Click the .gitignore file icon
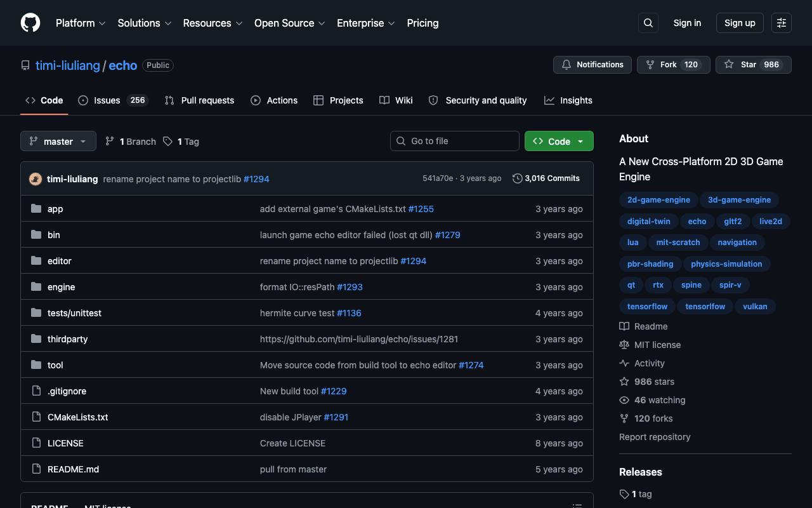The image size is (812, 508). 36,391
